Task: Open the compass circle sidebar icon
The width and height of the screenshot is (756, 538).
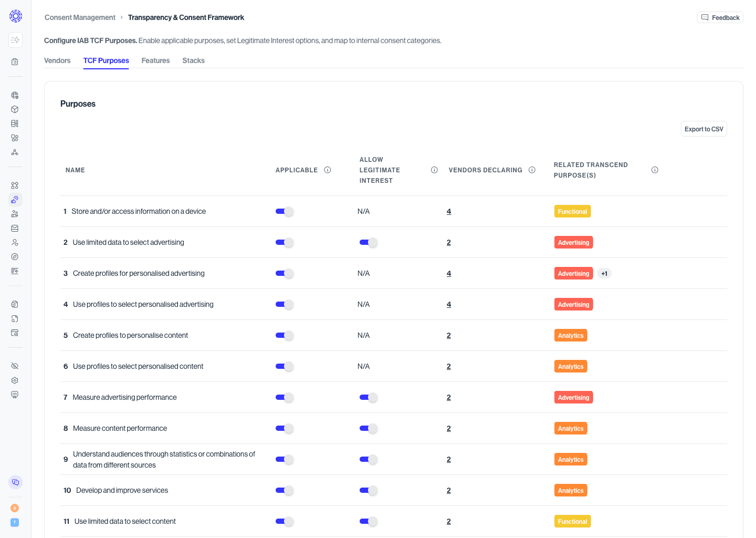Action: [15, 257]
